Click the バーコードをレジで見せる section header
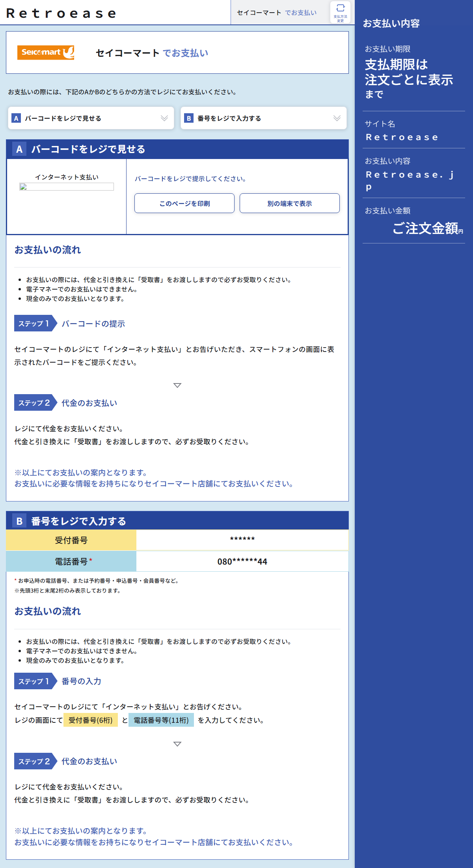The width and height of the screenshot is (473, 868). tap(177, 149)
